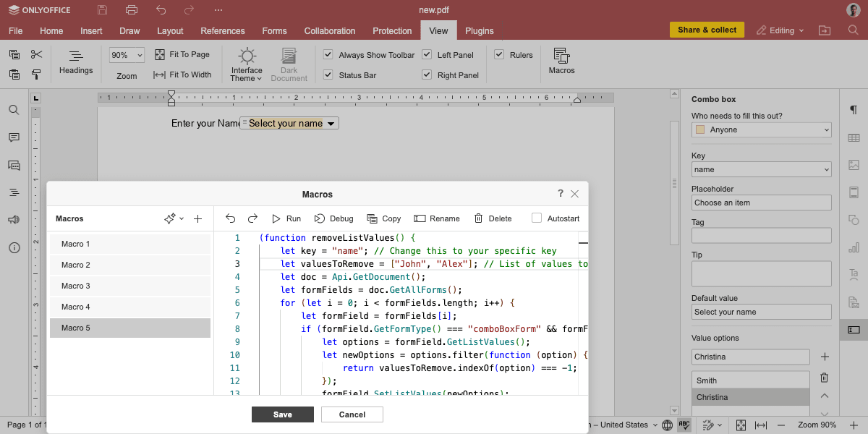Click the Share & collect button
The width and height of the screenshot is (868, 434).
point(707,30)
